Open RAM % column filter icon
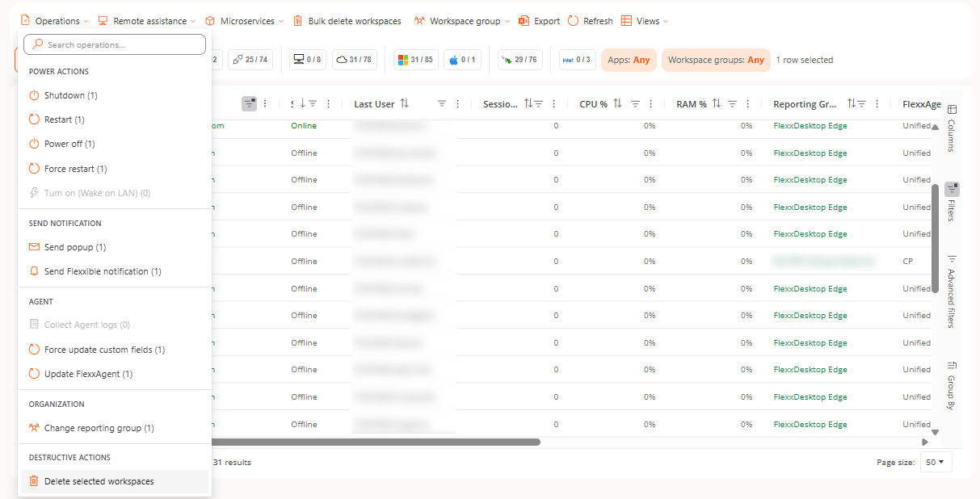The image size is (980, 499). (x=732, y=104)
